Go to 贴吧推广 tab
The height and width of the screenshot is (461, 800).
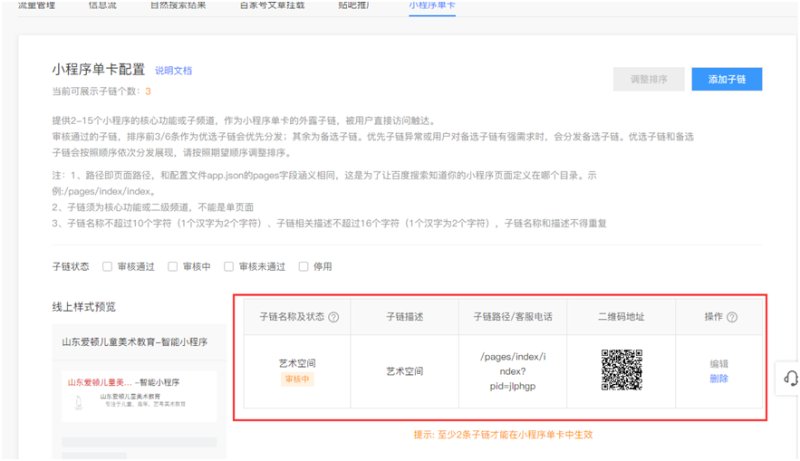click(x=356, y=5)
